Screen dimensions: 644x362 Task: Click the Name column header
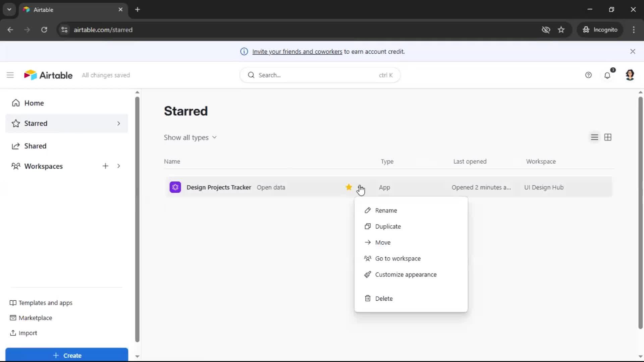point(172,161)
